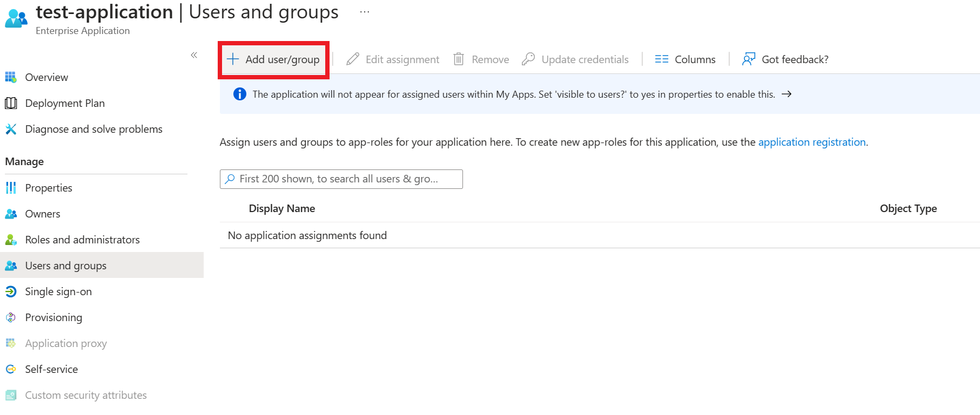Viewport: 980px width, 415px height.
Task: Click the Got feedback person icon
Action: [x=749, y=59]
